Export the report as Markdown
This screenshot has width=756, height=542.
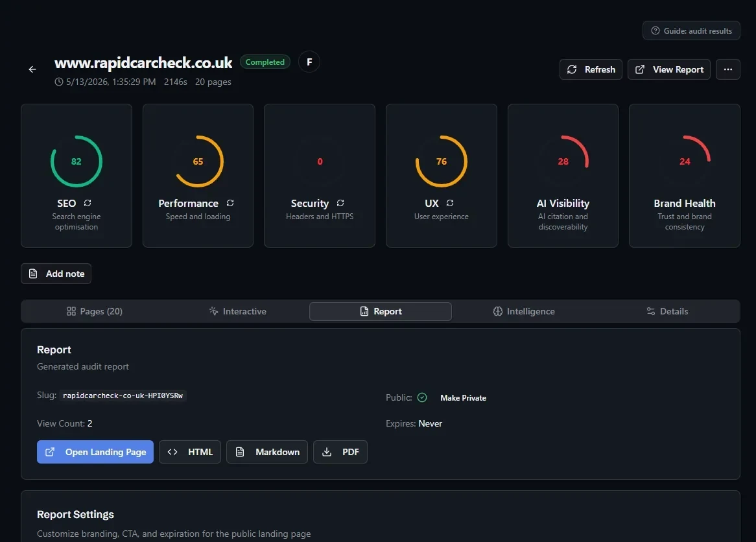point(267,452)
